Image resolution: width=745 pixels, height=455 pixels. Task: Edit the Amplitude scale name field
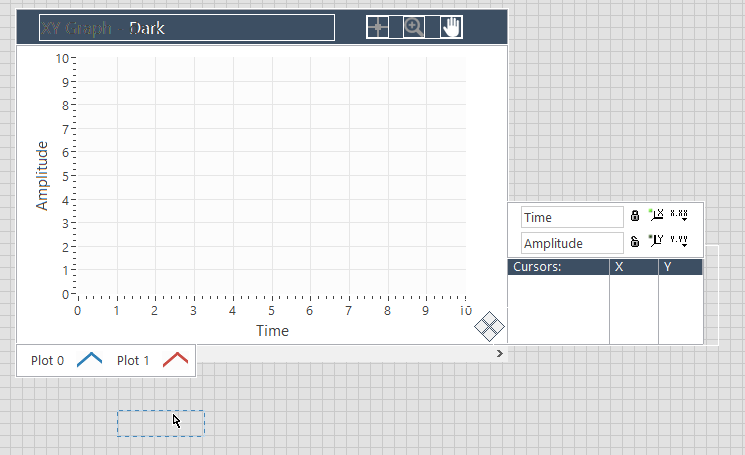pos(572,243)
